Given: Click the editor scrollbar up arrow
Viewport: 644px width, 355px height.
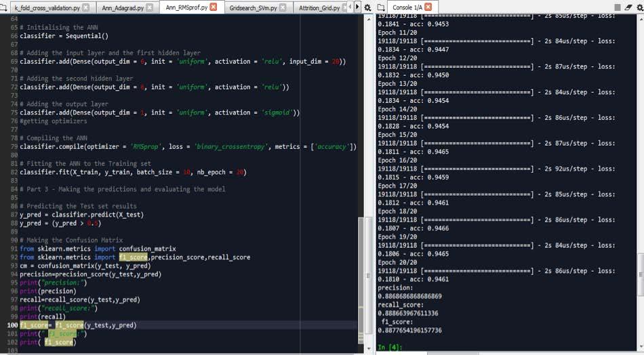Looking at the screenshot, I should coord(368,19).
